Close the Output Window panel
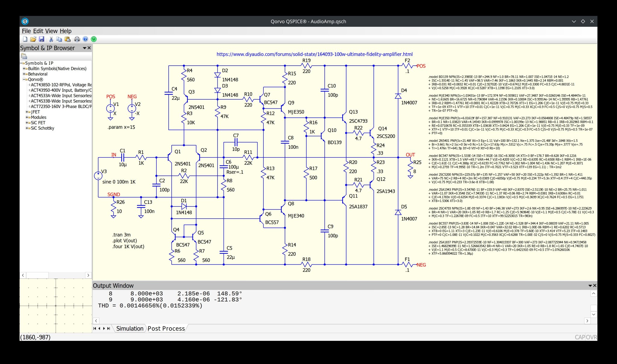Image resolution: width=617 pixels, height=364 pixels. tap(595, 286)
